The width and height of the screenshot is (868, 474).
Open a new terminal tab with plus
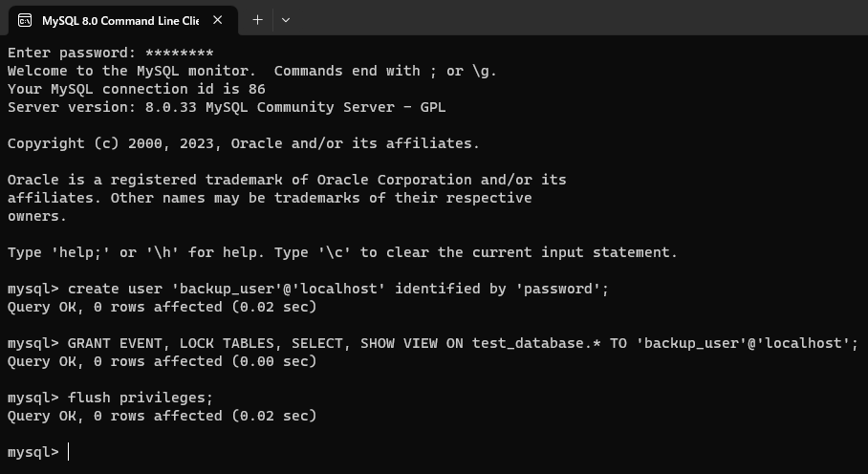click(x=257, y=20)
